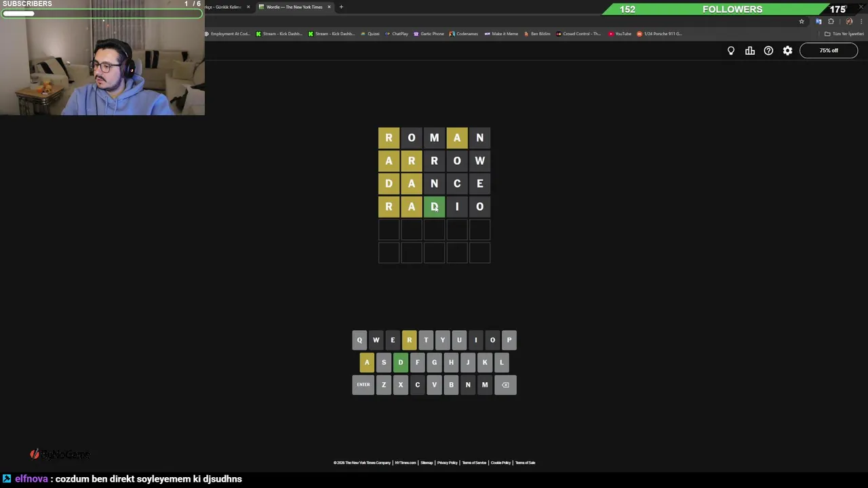The width and height of the screenshot is (868, 488).
Task: Tap the U key on Wordle keyboard
Action: coord(459,340)
